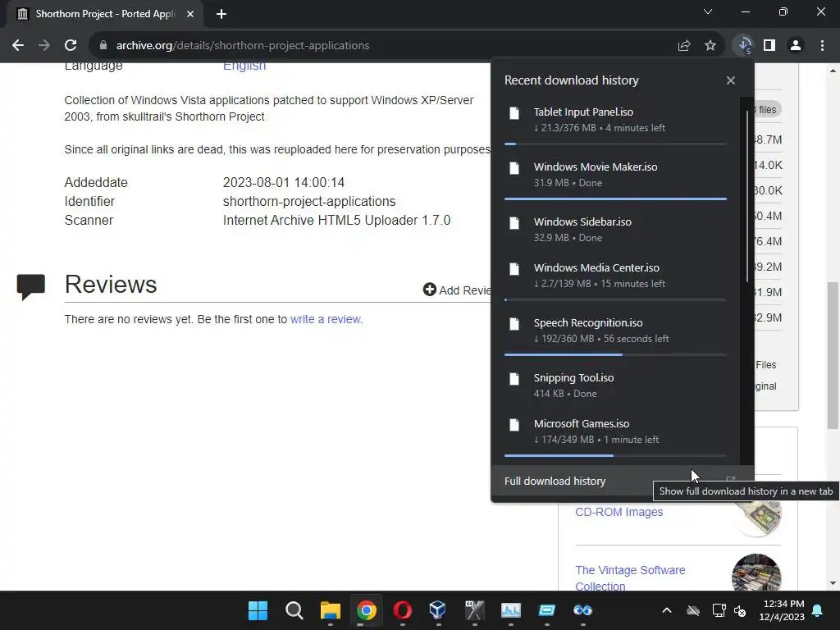Click The Vintage Software Collection thumbnail
Viewport: 840px width, 630px height.
(756, 572)
